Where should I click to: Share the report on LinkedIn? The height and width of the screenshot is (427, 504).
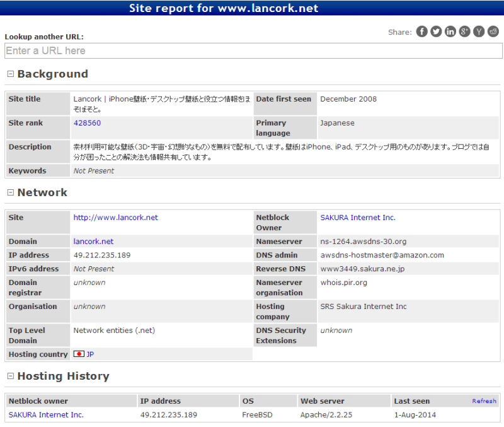[450, 32]
